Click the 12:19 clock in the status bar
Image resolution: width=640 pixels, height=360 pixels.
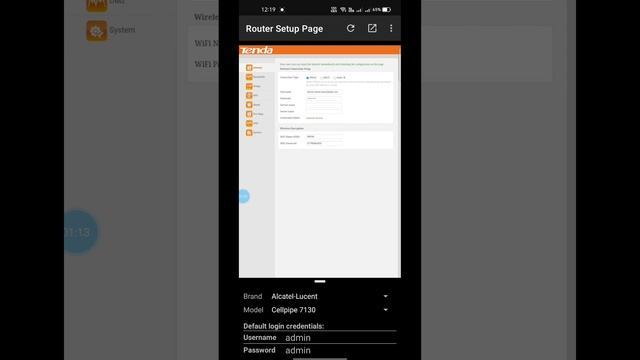tap(268, 9)
